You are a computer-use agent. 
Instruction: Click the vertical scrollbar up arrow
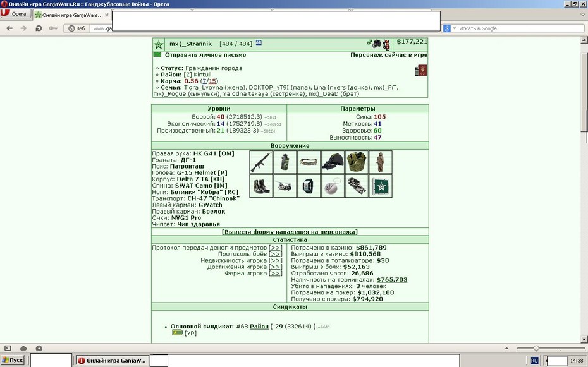[584, 40]
